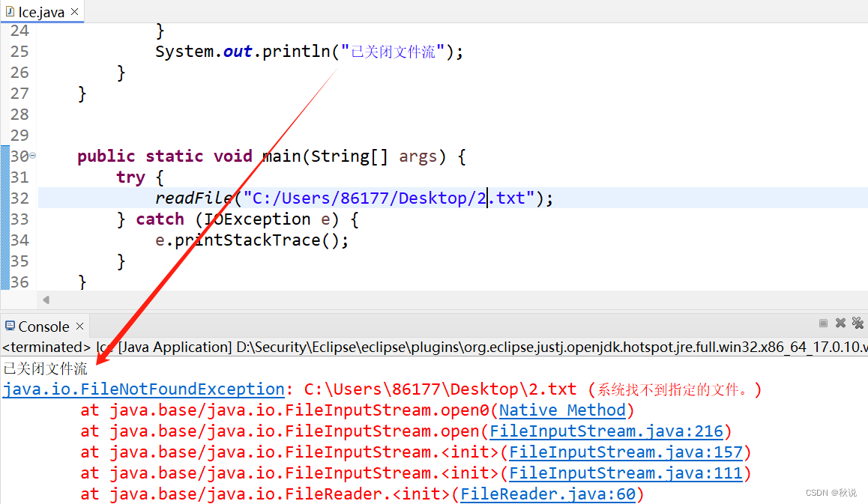This screenshot has width=868, height=504.
Task: Click line number 32 in the gutter
Action: tap(19, 198)
